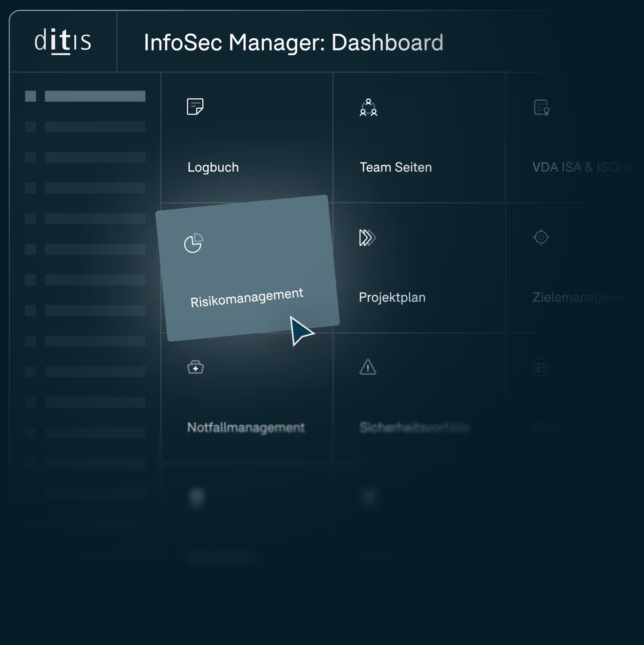
Task: Click the VDA ISA certificate icon
Action: coord(542,107)
